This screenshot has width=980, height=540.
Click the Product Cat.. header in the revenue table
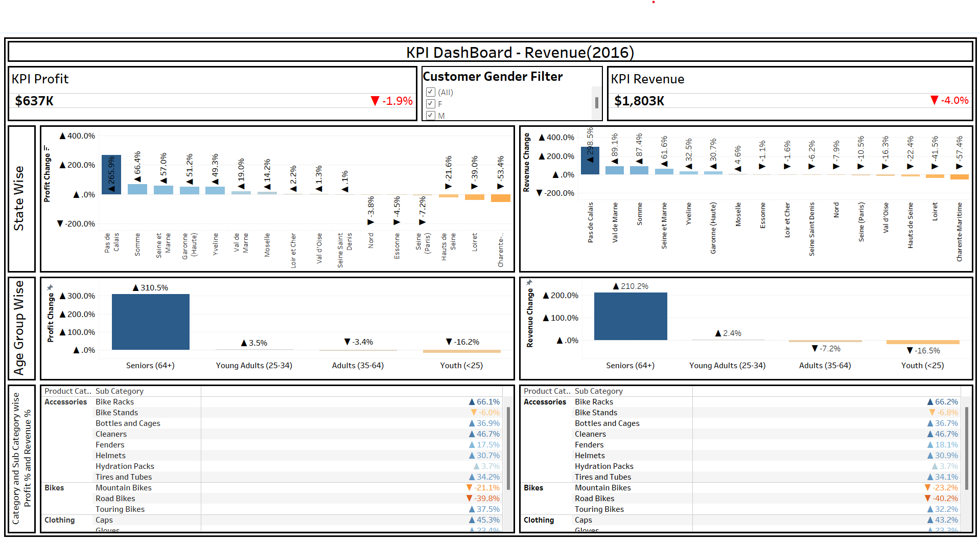coord(547,391)
